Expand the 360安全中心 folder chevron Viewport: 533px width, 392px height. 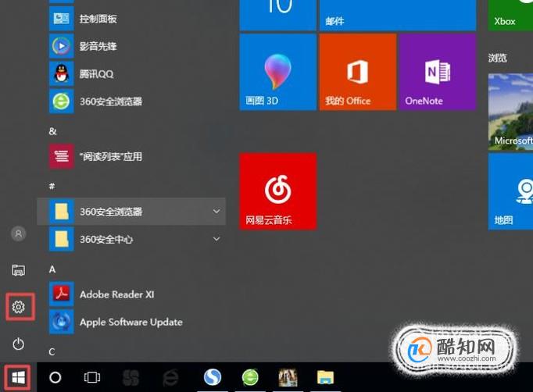[216, 239]
